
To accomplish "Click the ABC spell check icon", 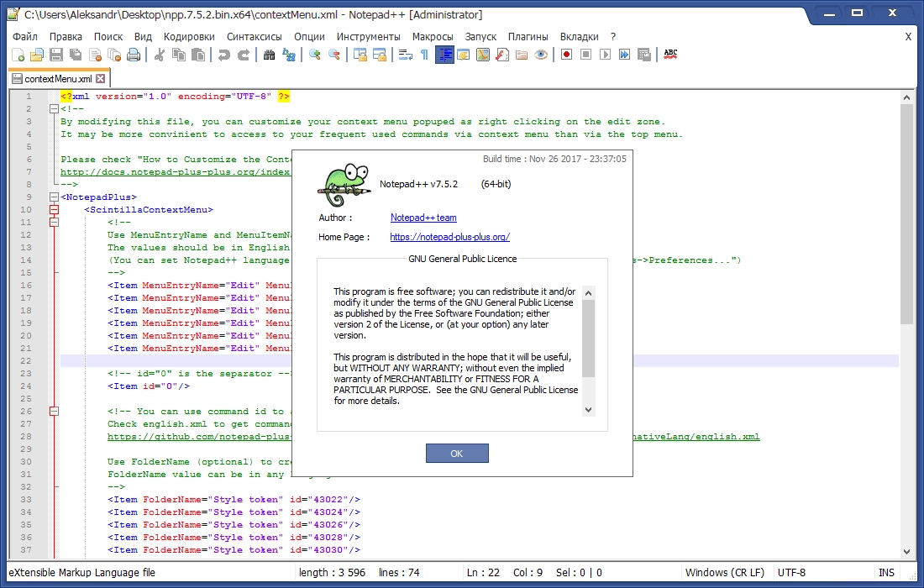I will pyautogui.click(x=670, y=55).
